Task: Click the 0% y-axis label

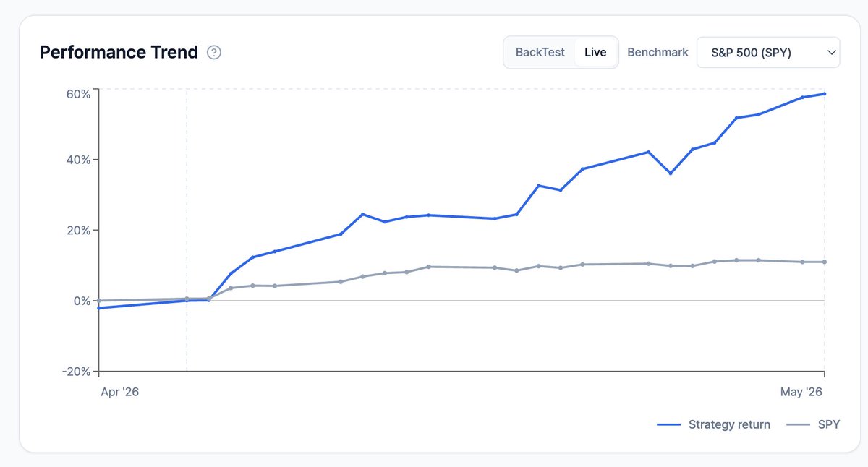Action: pos(81,301)
